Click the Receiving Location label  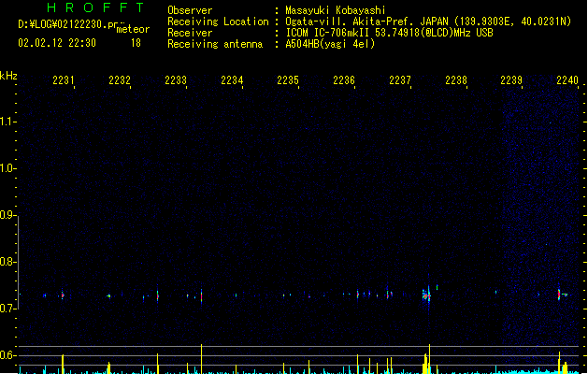[218, 22]
